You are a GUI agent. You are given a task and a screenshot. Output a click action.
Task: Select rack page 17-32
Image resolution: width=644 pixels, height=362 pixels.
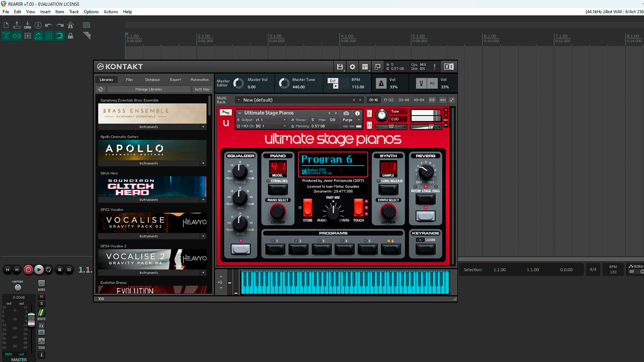pyautogui.click(x=388, y=100)
